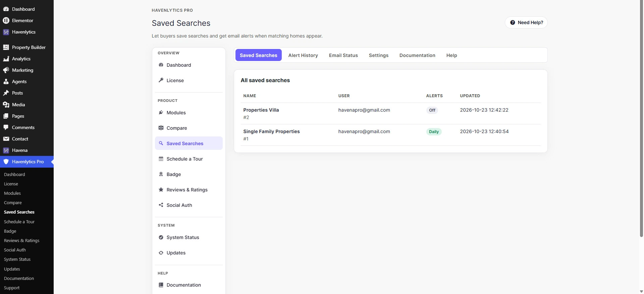
Task: Switch to the Alert History tab
Action: (x=303, y=55)
